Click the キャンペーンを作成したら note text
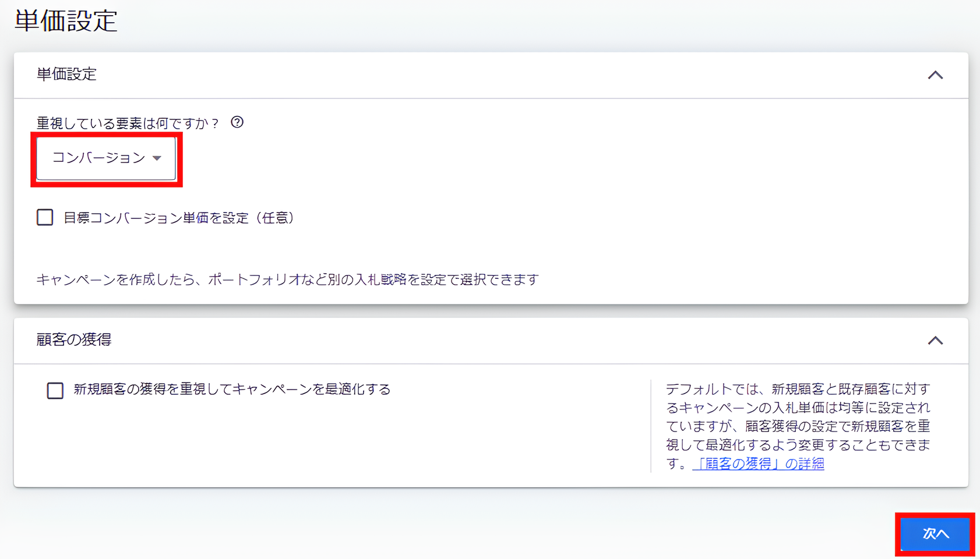This screenshot has height=559, width=980. [287, 280]
